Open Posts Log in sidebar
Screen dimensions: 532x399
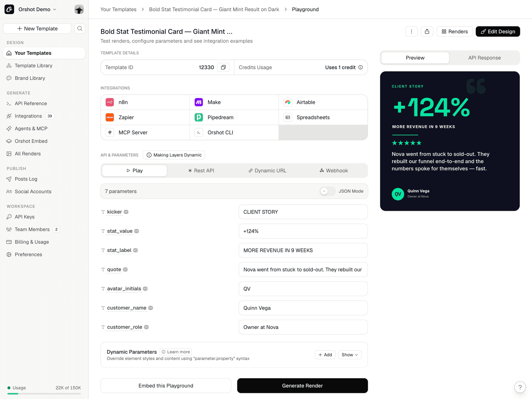[x=44, y=179]
